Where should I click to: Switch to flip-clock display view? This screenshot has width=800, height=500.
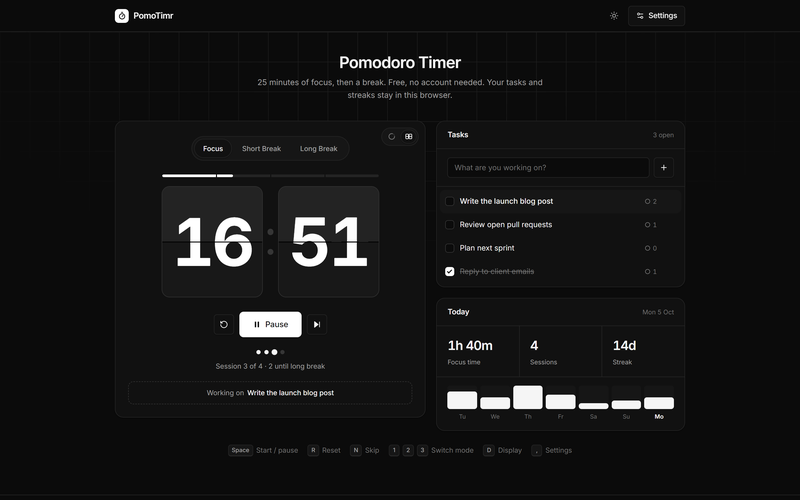(x=409, y=136)
